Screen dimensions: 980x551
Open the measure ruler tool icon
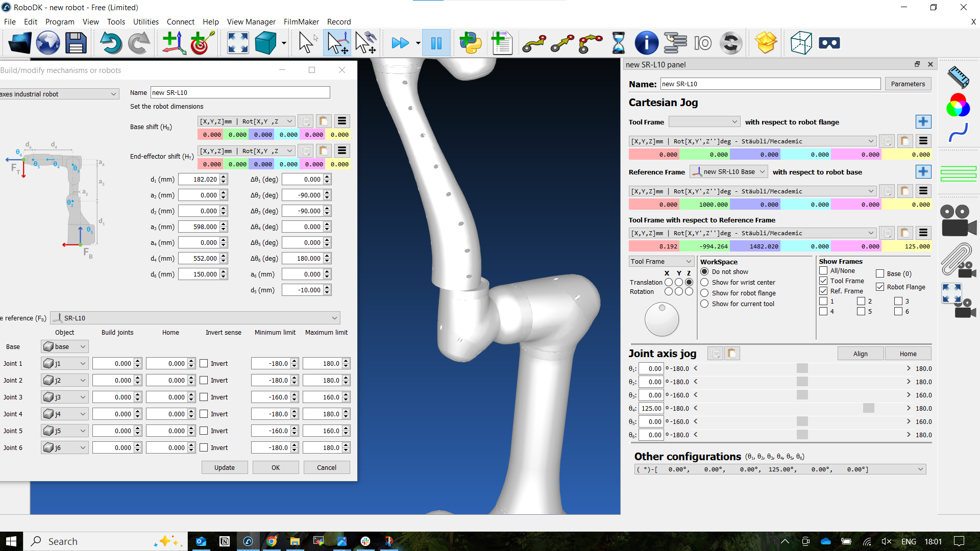[x=958, y=77]
